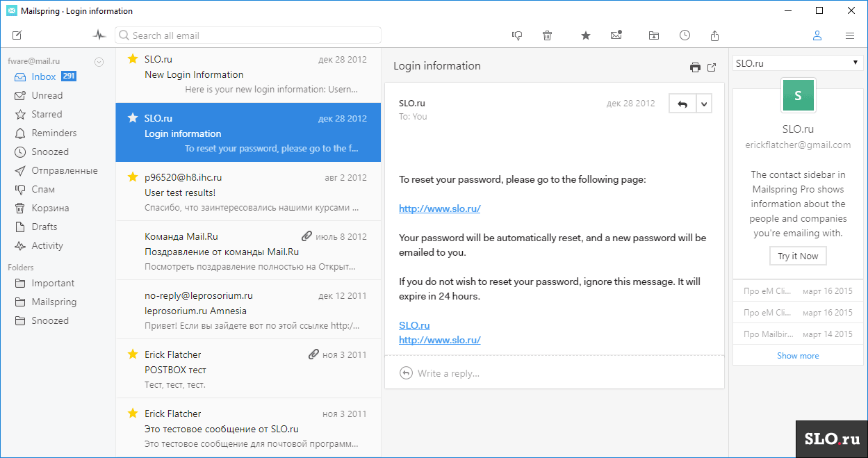Pop out the thread into new window
The height and width of the screenshot is (458, 868).
pyautogui.click(x=712, y=67)
